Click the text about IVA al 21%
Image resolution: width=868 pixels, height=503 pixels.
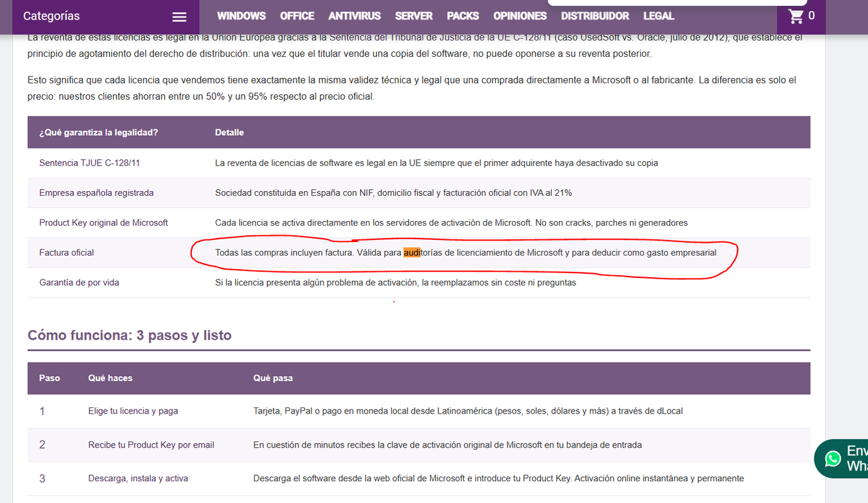tap(393, 193)
